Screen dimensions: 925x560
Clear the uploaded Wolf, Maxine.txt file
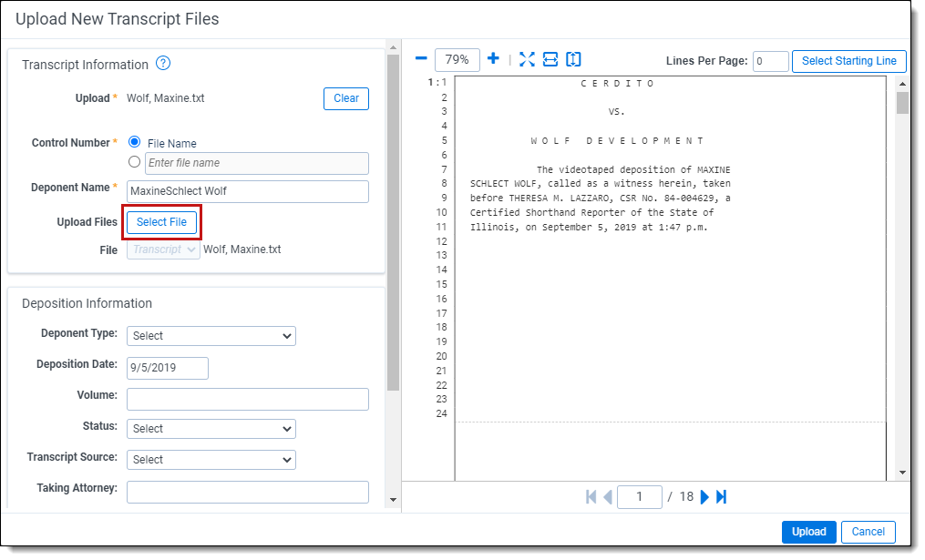345,98
